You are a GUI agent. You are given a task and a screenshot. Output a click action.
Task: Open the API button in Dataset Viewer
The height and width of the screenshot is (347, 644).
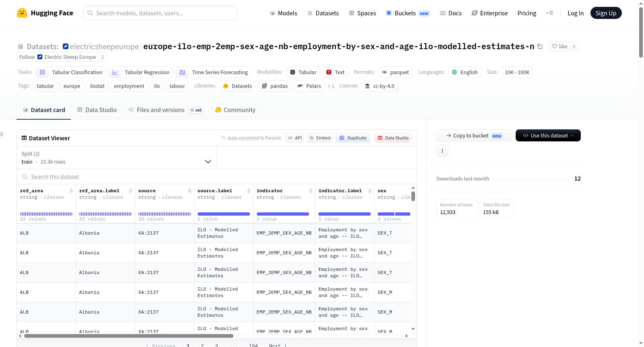(x=295, y=138)
